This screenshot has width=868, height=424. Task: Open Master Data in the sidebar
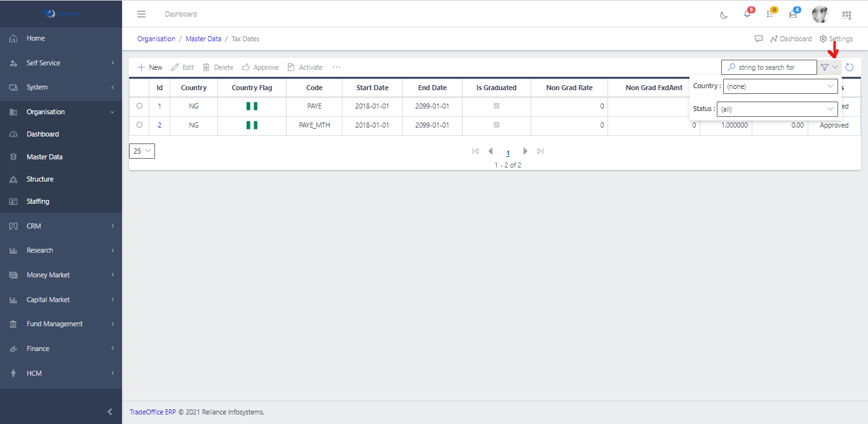point(44,157)
